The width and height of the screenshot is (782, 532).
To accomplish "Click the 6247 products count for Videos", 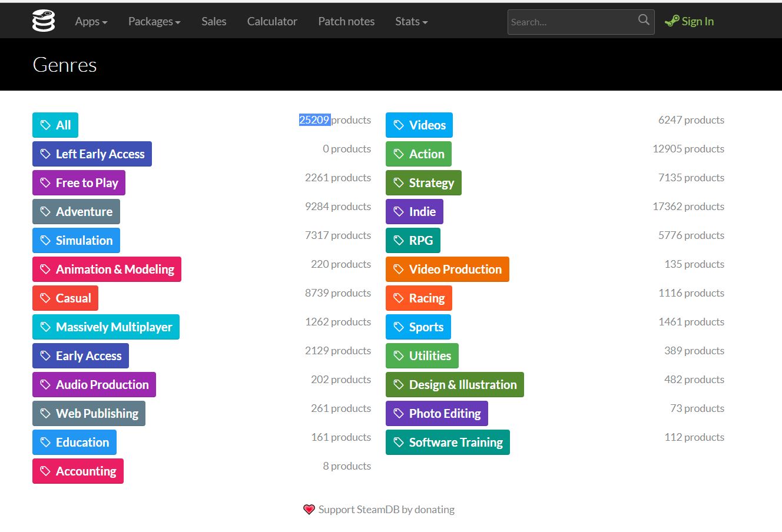I will pyautogui.click(x=691, y=119).
